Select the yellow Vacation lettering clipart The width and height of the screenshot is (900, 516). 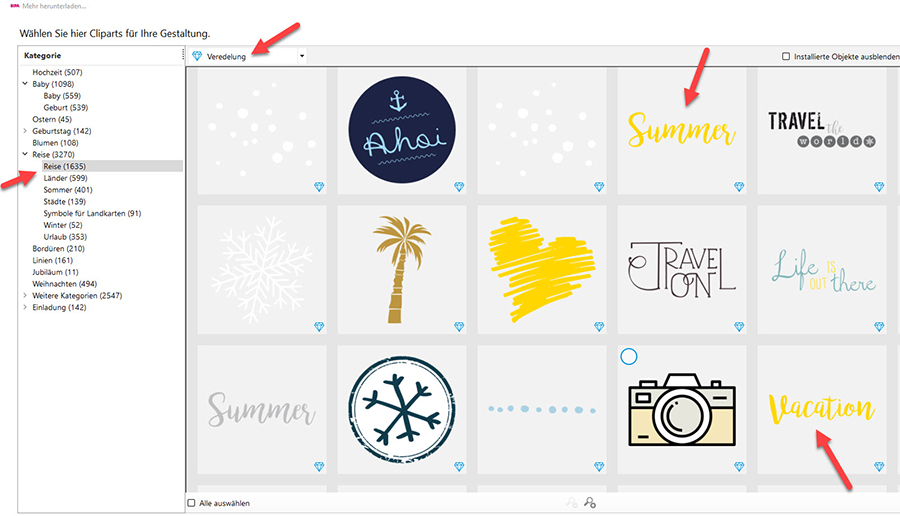pos(822,409)
